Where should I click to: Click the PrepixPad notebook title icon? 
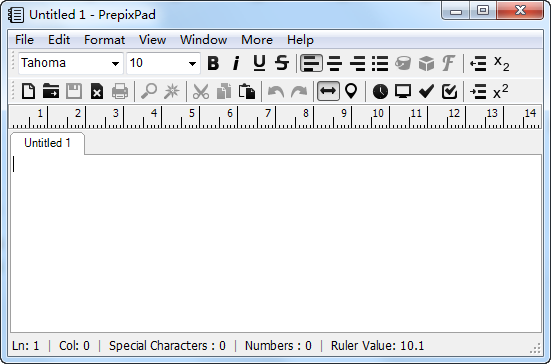tap(16, 15)
